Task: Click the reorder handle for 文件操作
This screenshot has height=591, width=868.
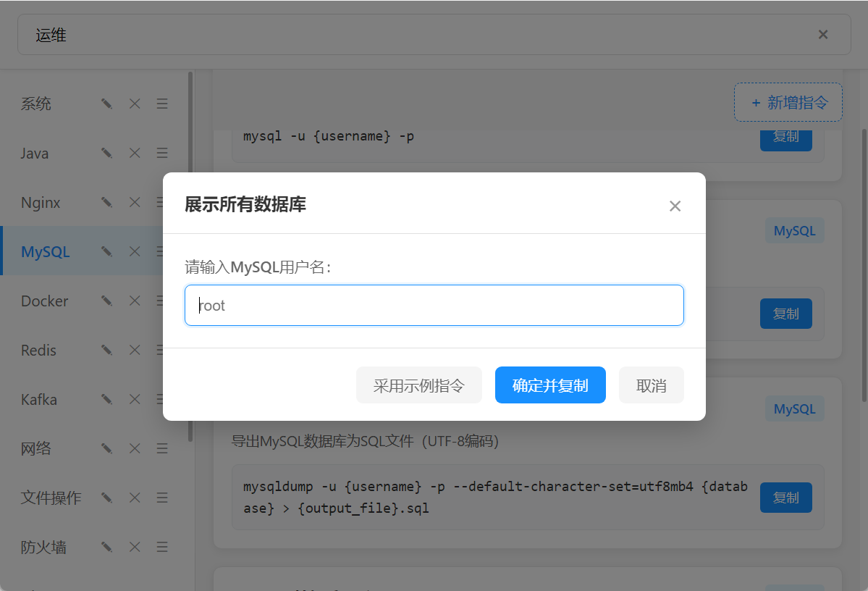Action: tap(161, 498)
